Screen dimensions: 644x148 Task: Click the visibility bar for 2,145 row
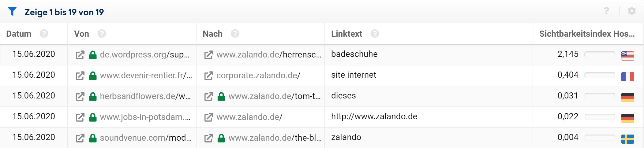click(600, 54)
